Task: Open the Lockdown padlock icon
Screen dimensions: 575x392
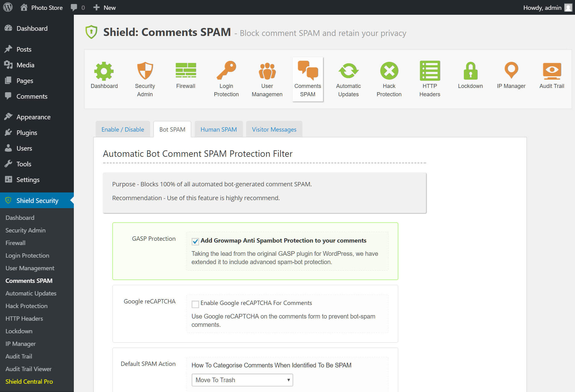Action: click(470, 70)
